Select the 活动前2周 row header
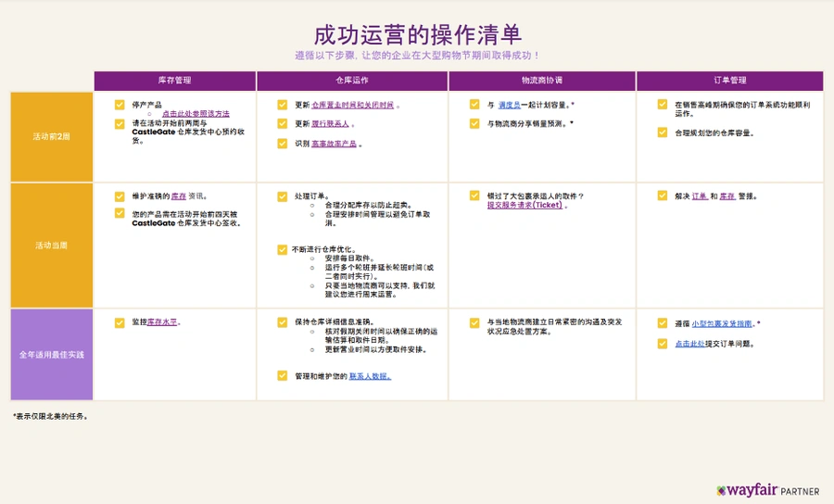Screen dimensions: 834x504 click(x=52, y=136)
